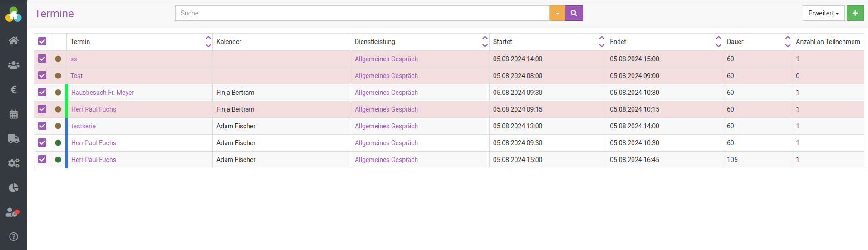Click the brown status dot for ss
This screenshot has height=250, width=868.
[58, 59]
